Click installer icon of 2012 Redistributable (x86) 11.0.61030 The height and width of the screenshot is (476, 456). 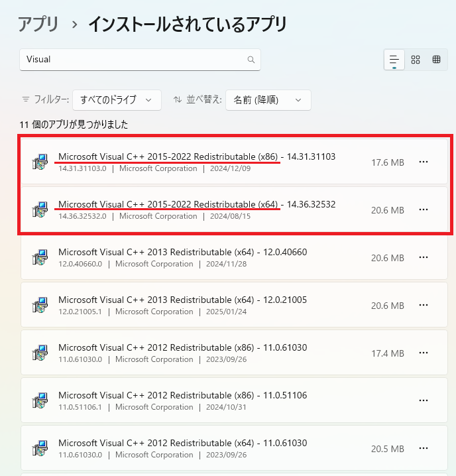tap(40, 353)
